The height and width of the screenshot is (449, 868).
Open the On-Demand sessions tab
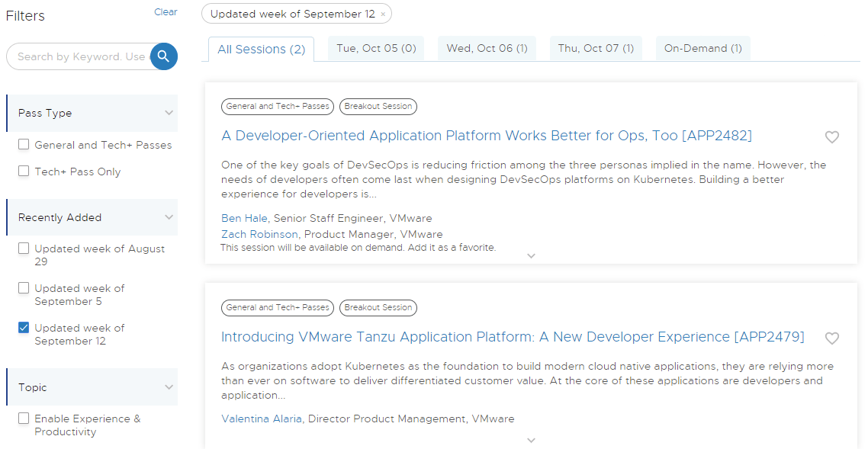click(702, 48)
